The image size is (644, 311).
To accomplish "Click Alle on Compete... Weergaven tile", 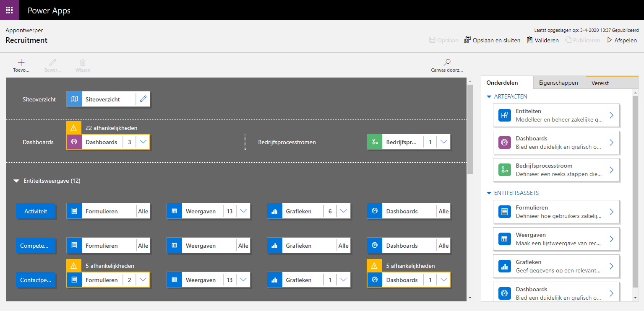I will tap(243, 246).
